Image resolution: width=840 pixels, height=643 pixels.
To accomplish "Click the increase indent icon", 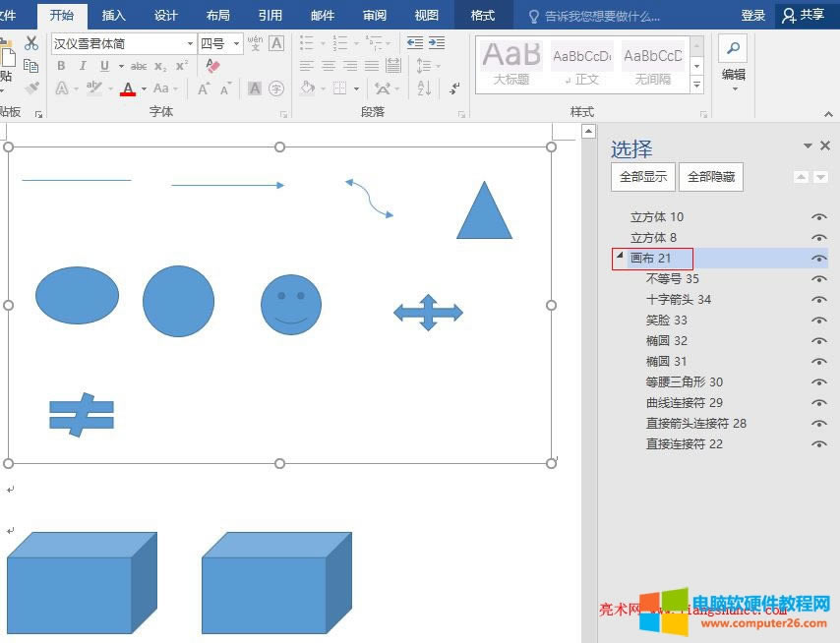I will tap(439, 44).
